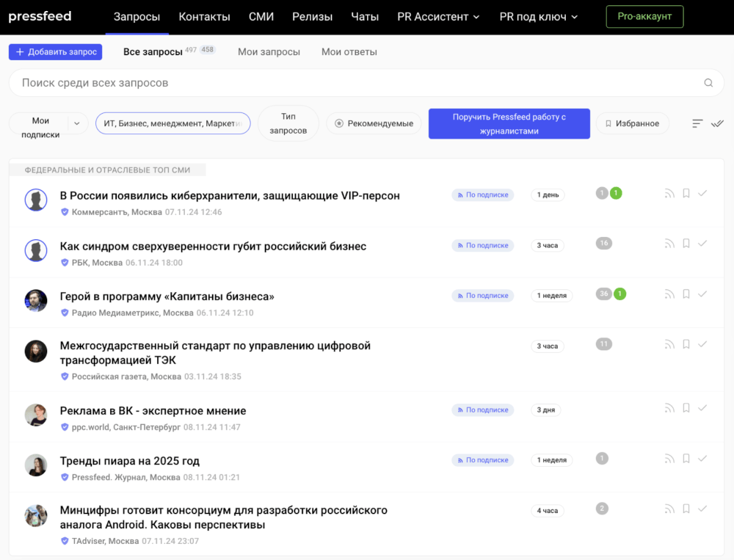Switch to the Мои ответы tab
The width and height of the screenshot is (734, 560).
point(349,52)
